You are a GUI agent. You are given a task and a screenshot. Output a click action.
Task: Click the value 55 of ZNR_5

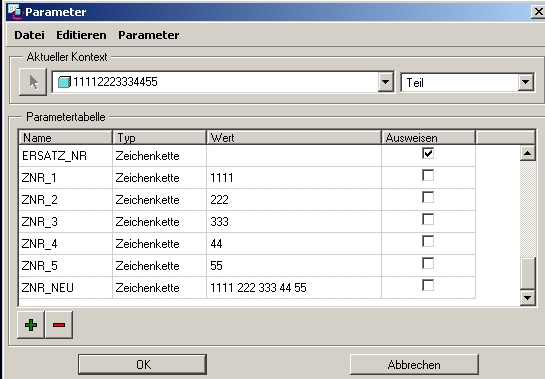click(x=216, y=266)
